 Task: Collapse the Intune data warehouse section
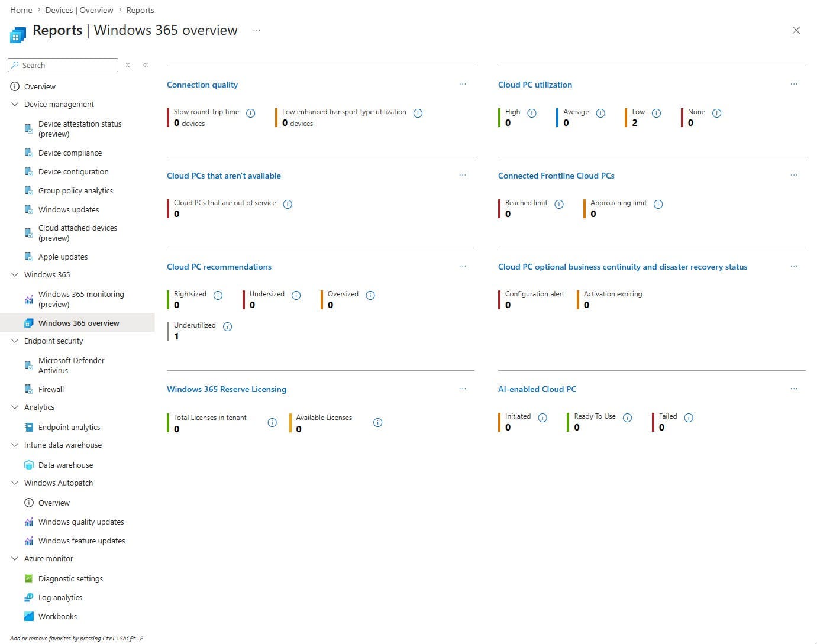(15, 445)
